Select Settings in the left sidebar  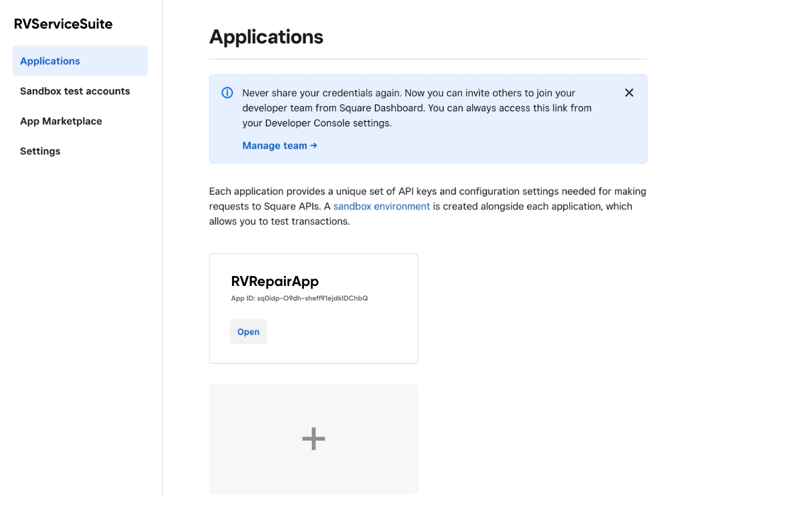(x=40, y=151)
